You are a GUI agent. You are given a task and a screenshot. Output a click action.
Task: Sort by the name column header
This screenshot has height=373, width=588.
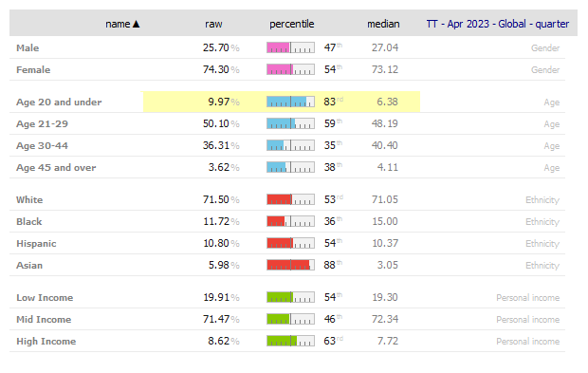pos(118,24)
